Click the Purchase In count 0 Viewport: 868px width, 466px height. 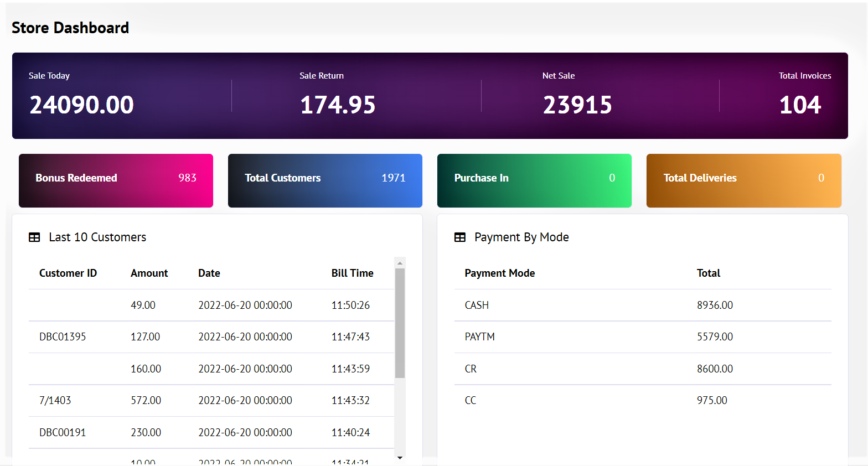tap(612, 178)
